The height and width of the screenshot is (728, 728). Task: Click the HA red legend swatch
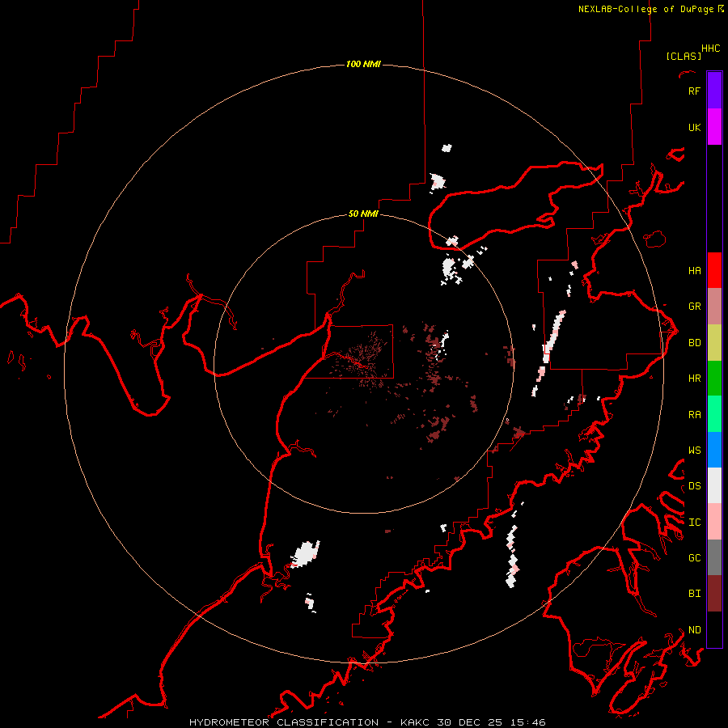point(714,270)
